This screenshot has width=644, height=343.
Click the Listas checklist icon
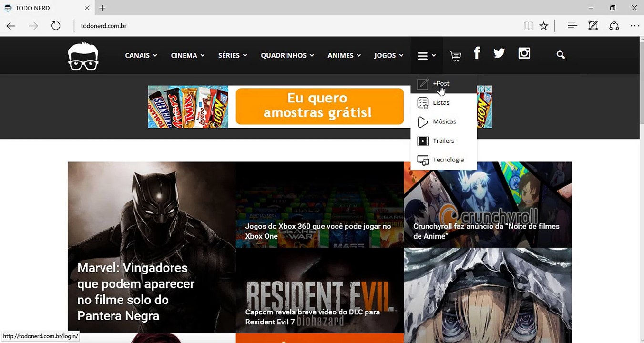click(x=423, y=103)
